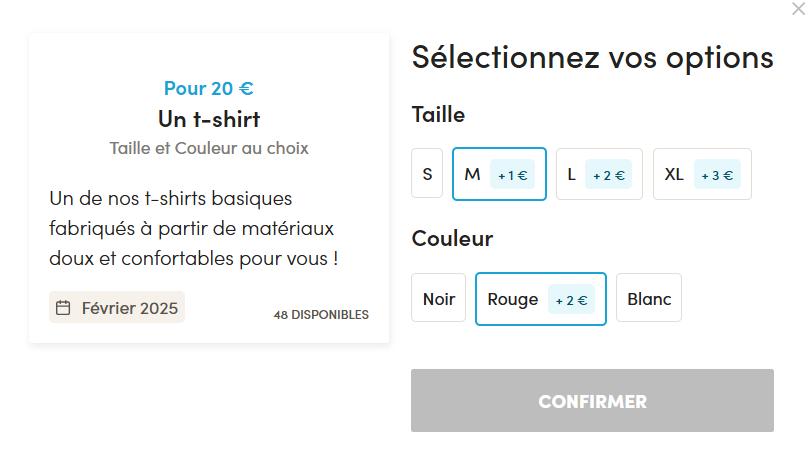
Task: Click the "Pour 20 €" price text
Action: [x=209, y=88]
